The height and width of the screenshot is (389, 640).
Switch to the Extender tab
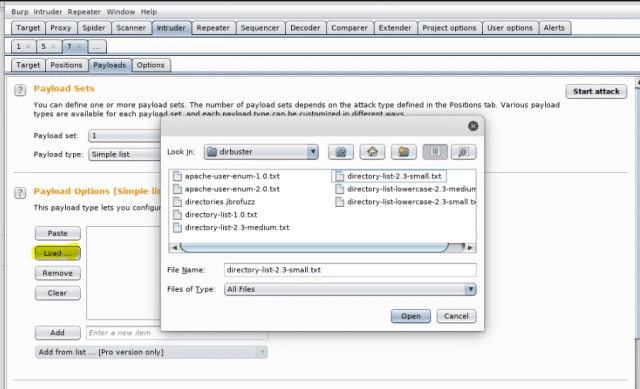coord(395,28)
